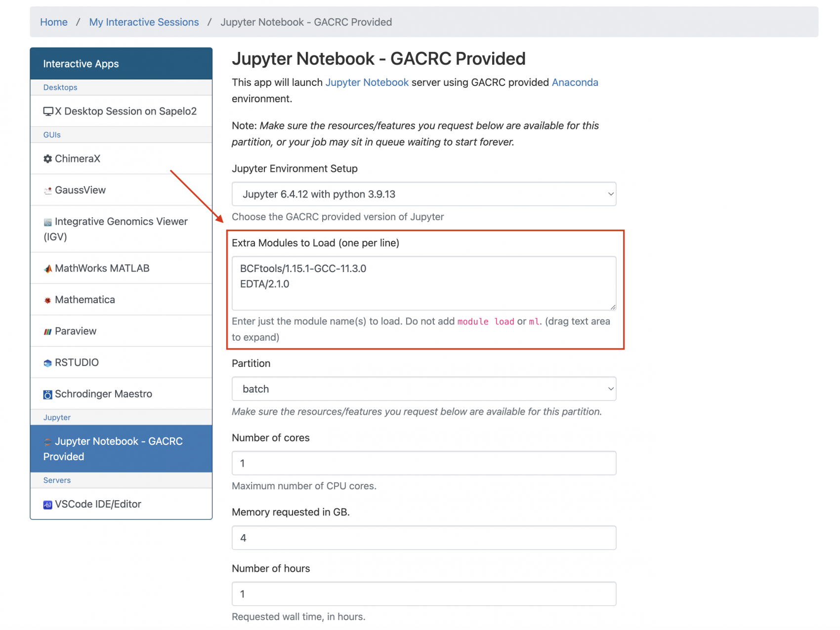Open the Jupyter Environment Setup dropdown
This screenshot has width=840, height=630.
coord(423,194)
